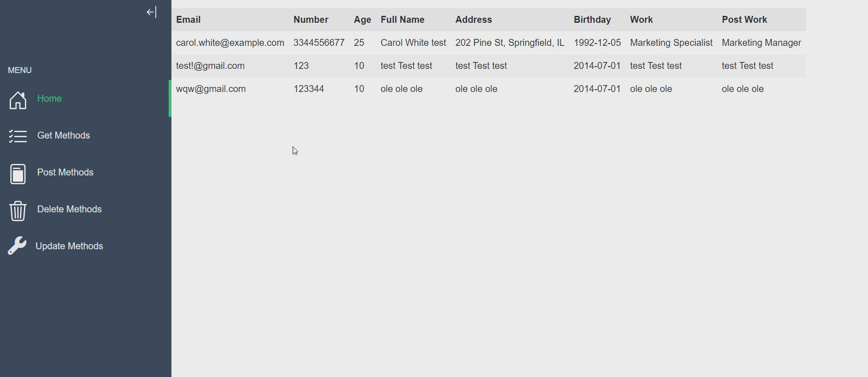Click the wrench Update Methods icon
Viewport: 868px width, 377px height.
(17, 246)
